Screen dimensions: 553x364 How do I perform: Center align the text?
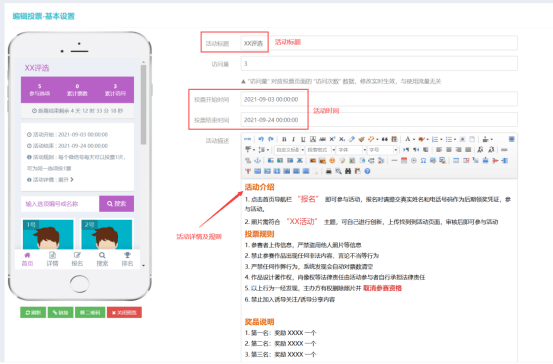(x=449, y=150)
